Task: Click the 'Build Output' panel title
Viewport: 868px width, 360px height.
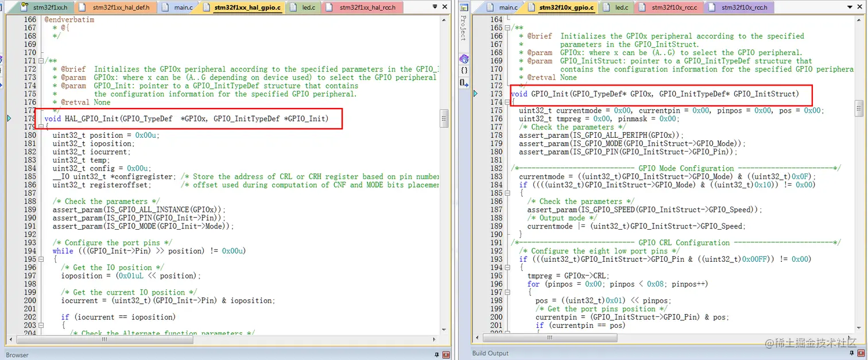Action: [x=490, y=353]
